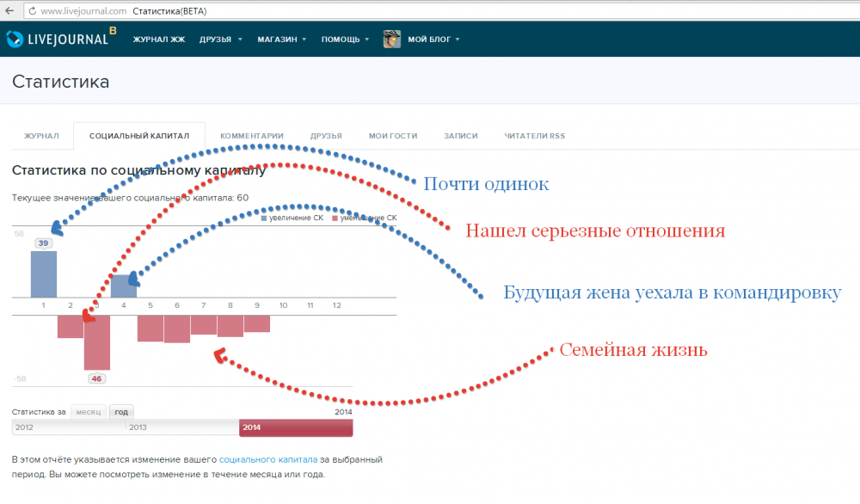The width and height of the screenshot is (860, 504).
Task: Open the «Помощь» dropdown menu
Action: coord(345,40)
